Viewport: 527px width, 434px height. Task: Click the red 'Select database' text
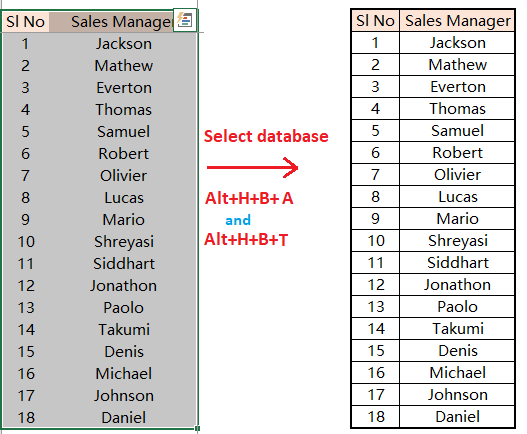[266, 136]
